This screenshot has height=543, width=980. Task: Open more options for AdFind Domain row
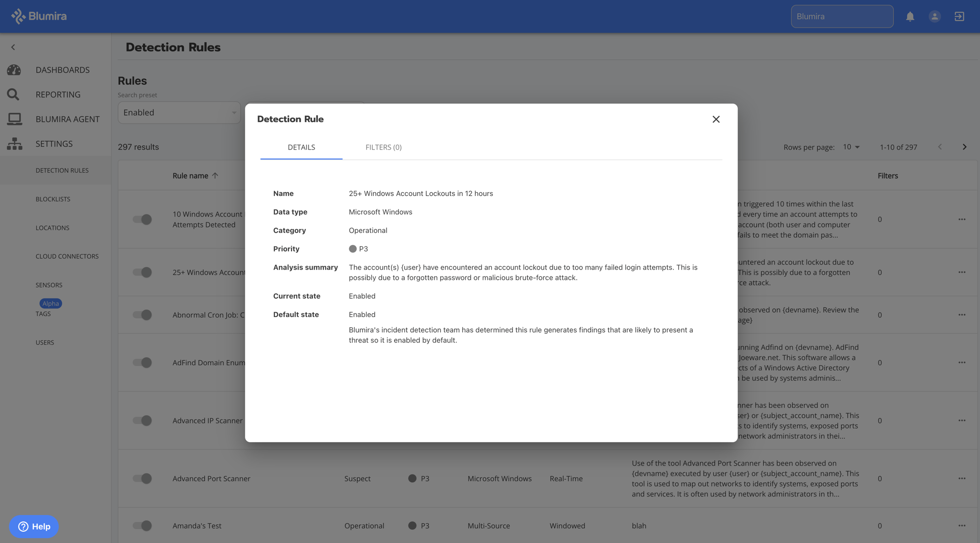(x=962, y=362)
